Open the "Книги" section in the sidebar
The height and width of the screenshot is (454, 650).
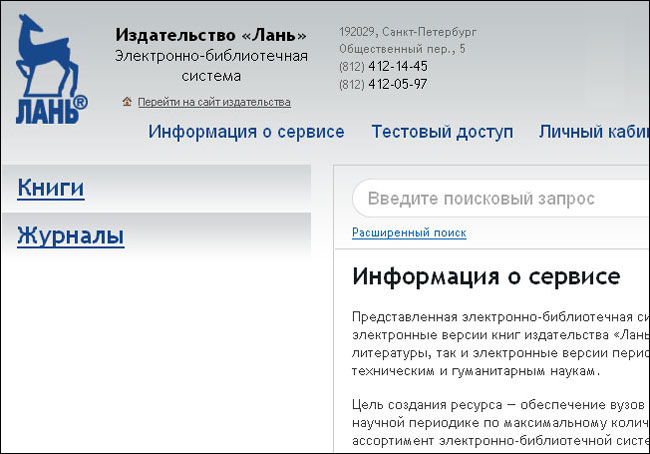[50, 188]
